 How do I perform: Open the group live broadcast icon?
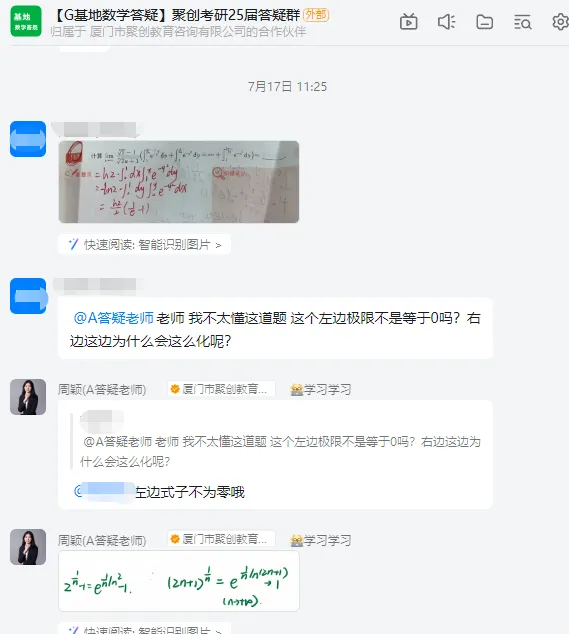pos(408,22)
